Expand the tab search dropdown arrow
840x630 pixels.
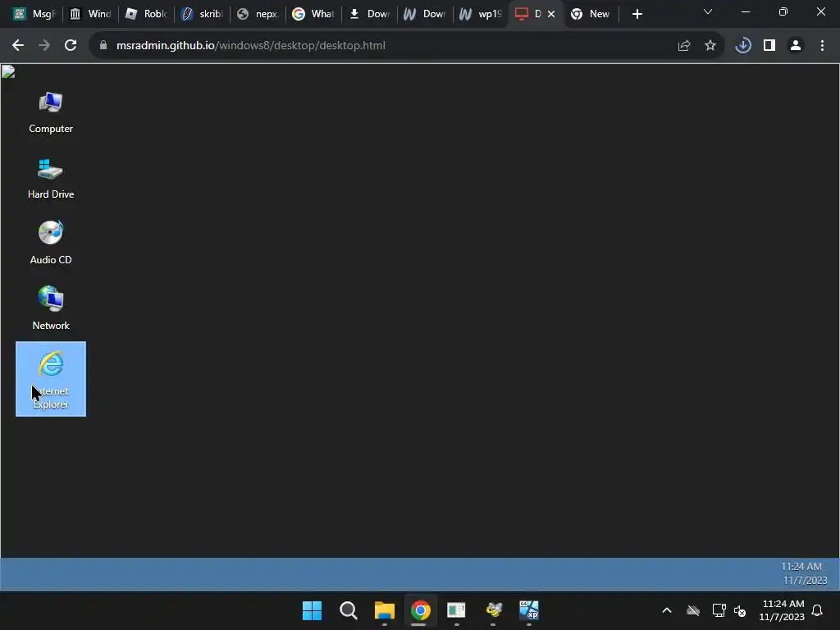tap(708, 11)
